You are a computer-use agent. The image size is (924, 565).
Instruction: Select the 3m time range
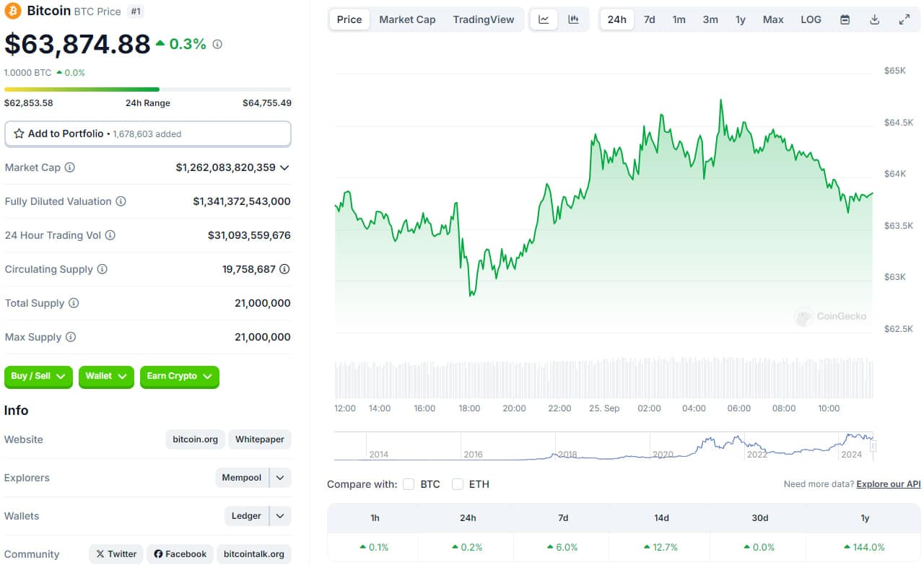(x=710, y=19)
